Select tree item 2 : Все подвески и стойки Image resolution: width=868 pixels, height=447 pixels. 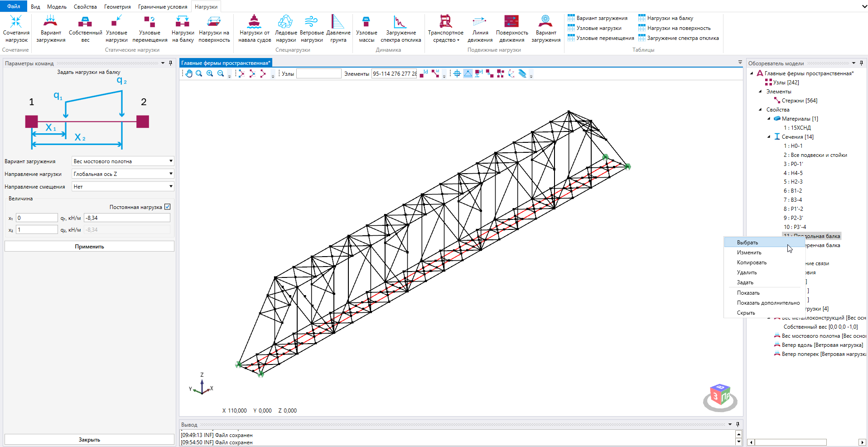815,155
